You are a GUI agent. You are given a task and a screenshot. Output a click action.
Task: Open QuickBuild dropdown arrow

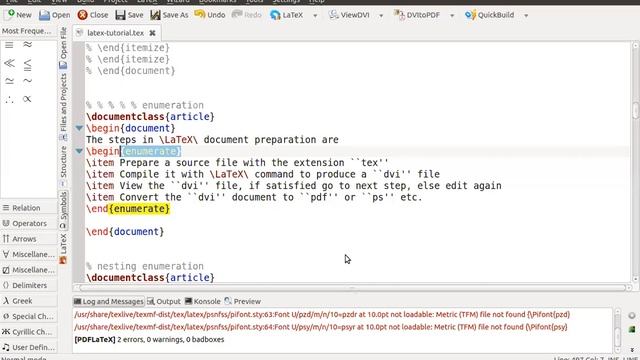(526, 16)
